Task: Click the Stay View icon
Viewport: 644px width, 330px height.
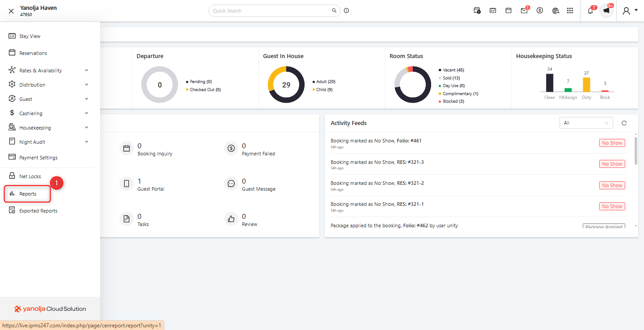Action: click(x=12, y=36)
